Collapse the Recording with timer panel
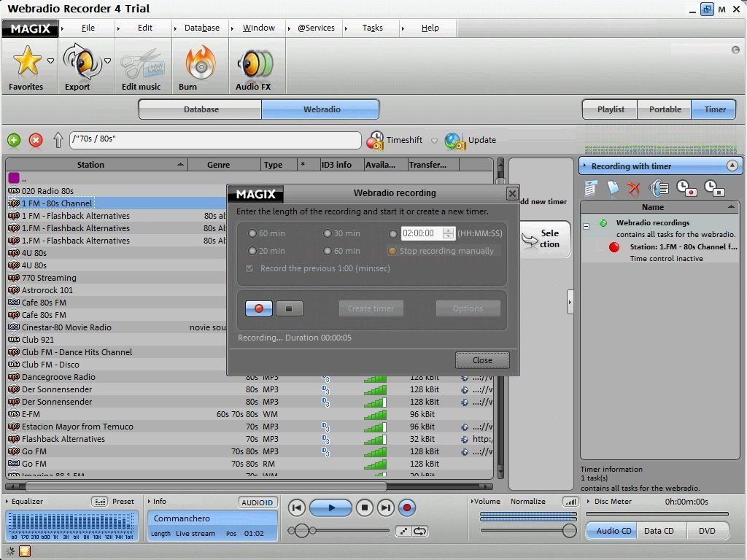This screenshot has width=747, height=560. point(733,166)
